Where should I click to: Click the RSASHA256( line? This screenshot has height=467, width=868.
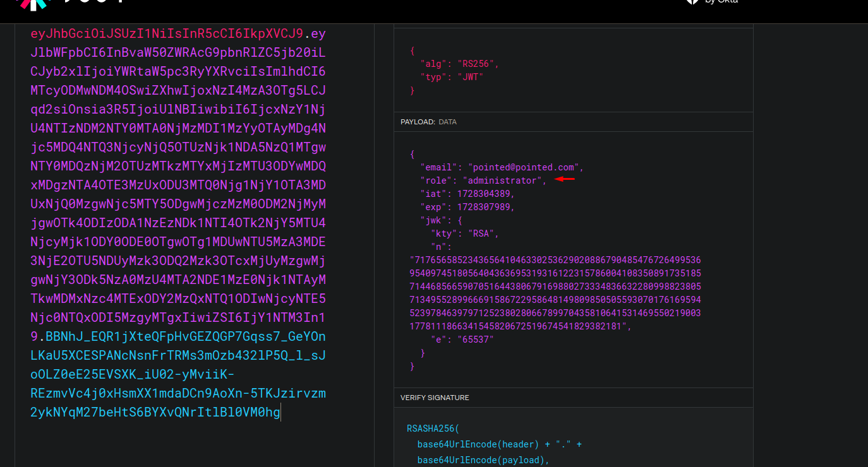click(x=433, y=429)
